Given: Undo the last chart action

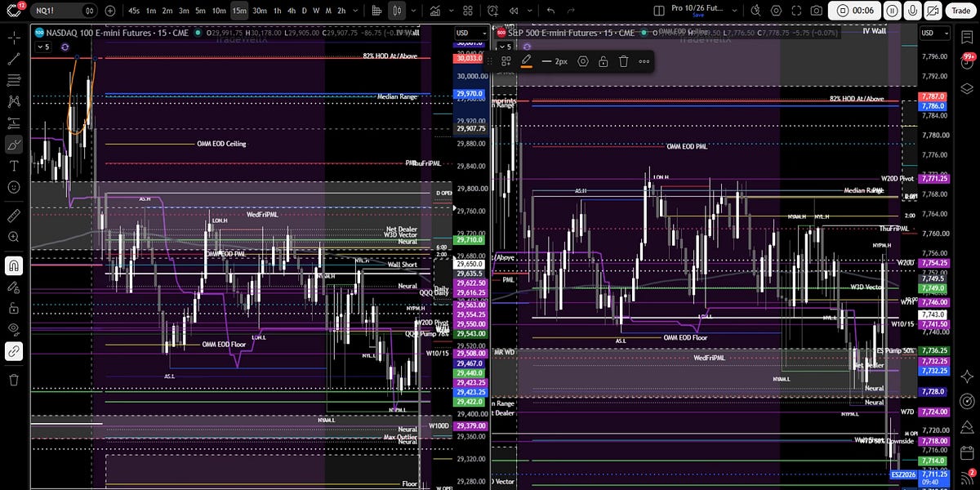Looking at the screenshot, I should click(x=550, y=11).
